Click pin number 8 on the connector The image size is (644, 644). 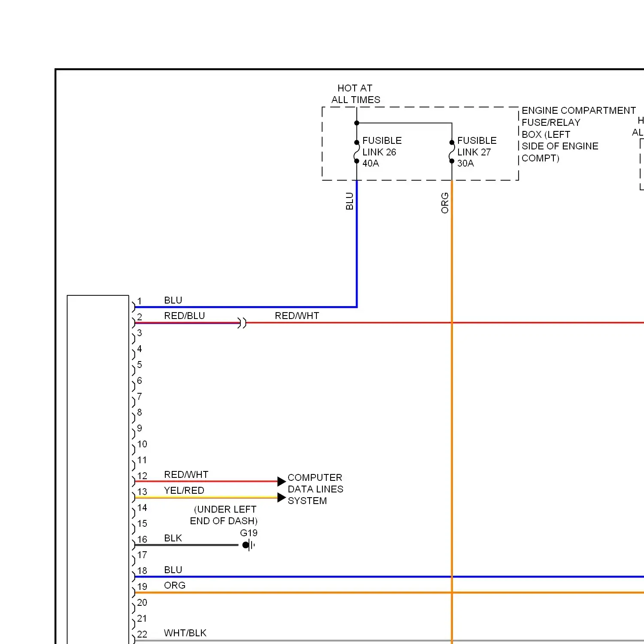pyautogui.click(x=140, y=412)
